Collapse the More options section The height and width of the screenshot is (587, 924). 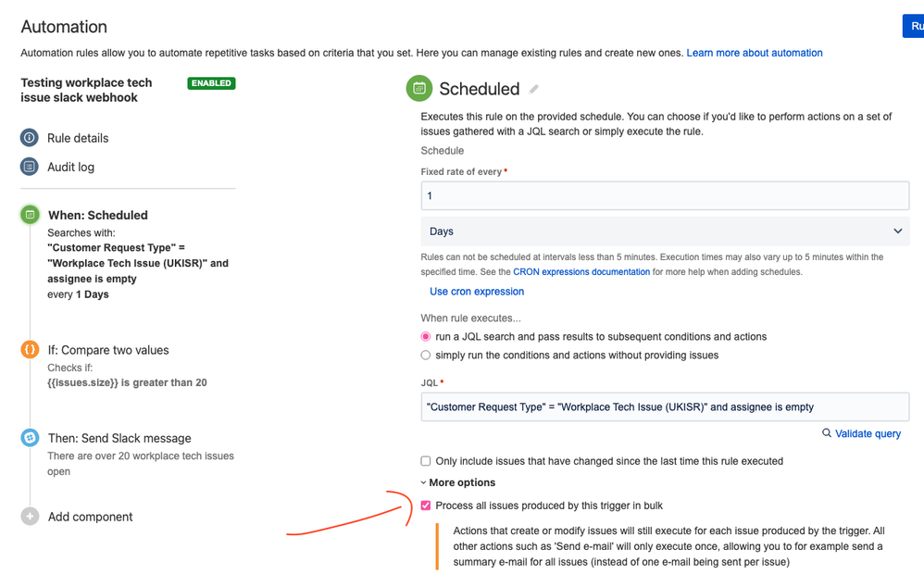click(x=458, y=482)
